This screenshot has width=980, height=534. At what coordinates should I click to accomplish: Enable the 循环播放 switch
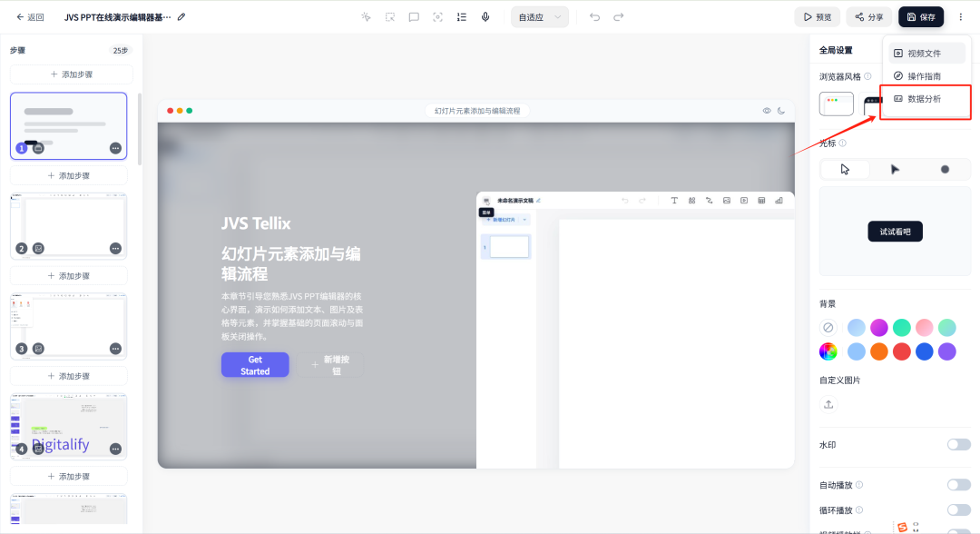tap(959, 509)
